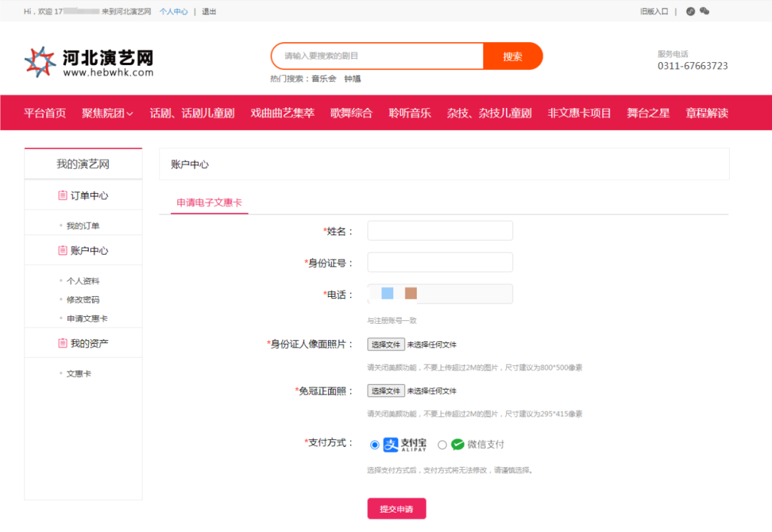This screenshot has height=532, width=772.
Task: Go to 平台首页 in the navigation bar
Action: [45, 112]
